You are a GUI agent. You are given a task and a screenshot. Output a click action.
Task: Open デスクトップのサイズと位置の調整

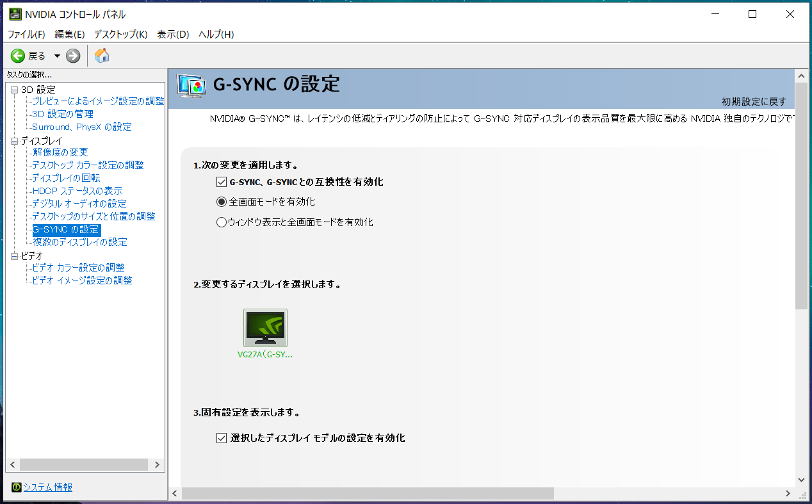pyautogui.click(x=93, y=216)
